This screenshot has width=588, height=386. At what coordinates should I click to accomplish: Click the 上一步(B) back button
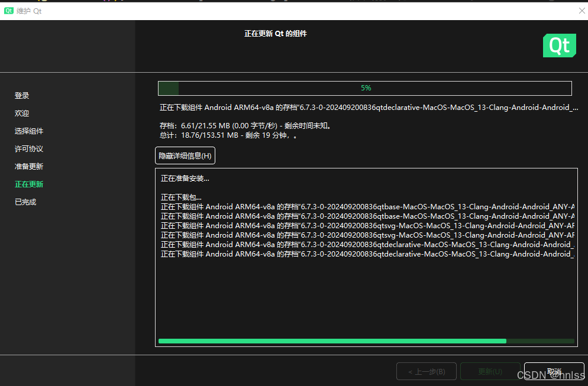(x=427, y=371)
